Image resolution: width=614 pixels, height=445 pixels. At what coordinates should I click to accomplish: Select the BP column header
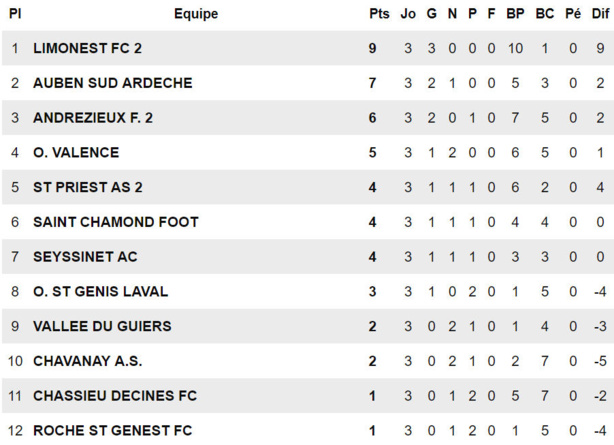[515, 14]
